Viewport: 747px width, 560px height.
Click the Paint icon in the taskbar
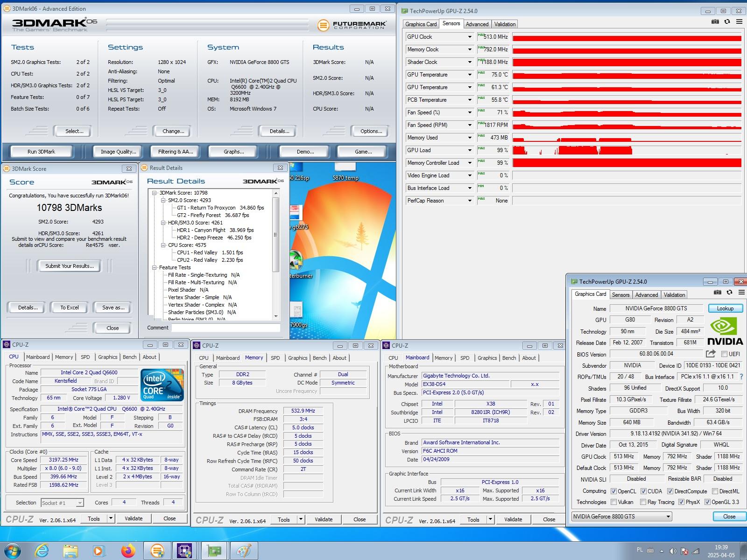[243, 551]
